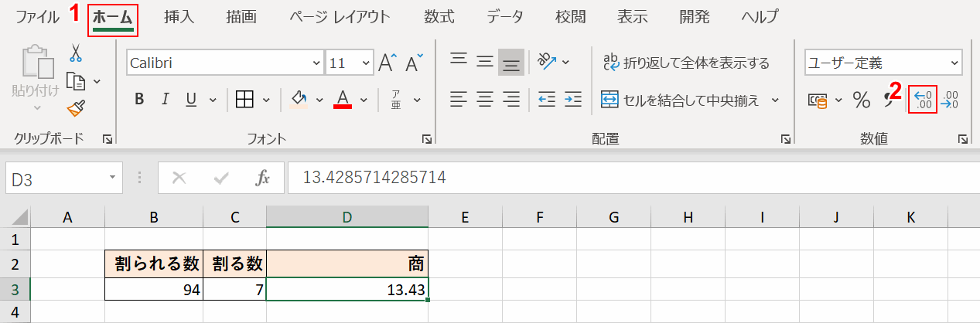Switch to 表示 tab
The image size is (980, 323).
633,16
